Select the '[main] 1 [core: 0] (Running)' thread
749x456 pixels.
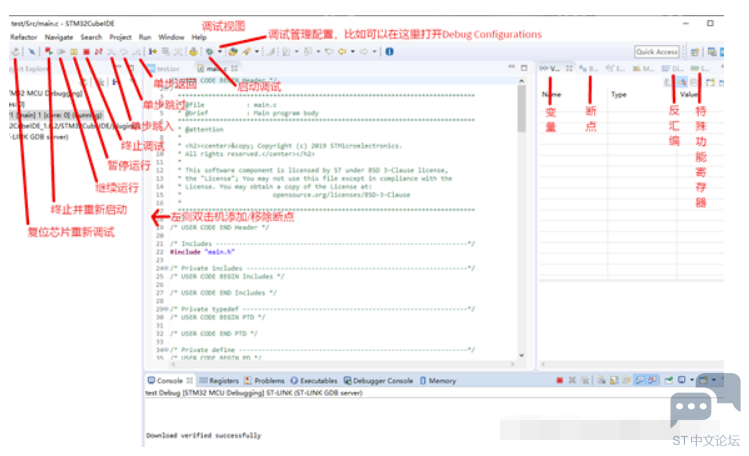[x=56, y=115]
